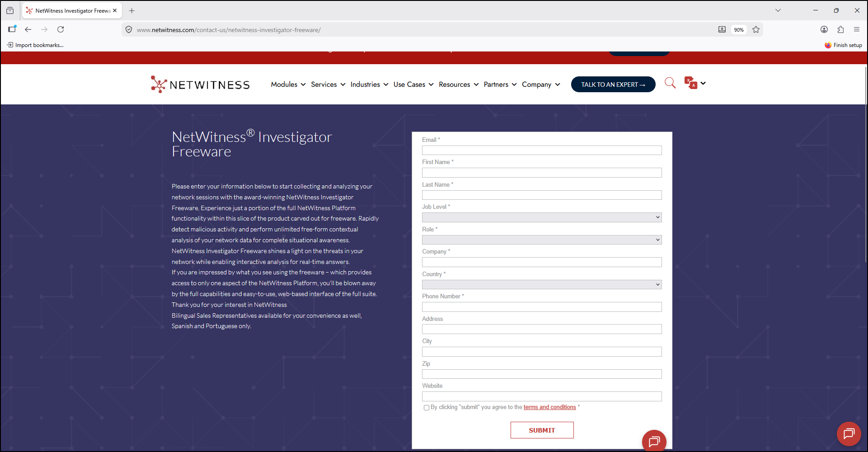Click into the Email field
The width and height of the screenshot is (868, 452).
(x=542, y=150)
